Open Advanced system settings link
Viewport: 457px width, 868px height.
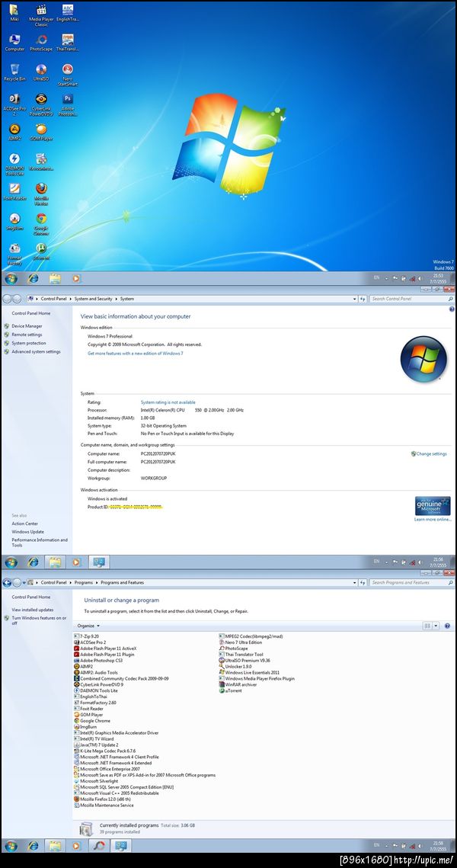(x=36, y=351)
